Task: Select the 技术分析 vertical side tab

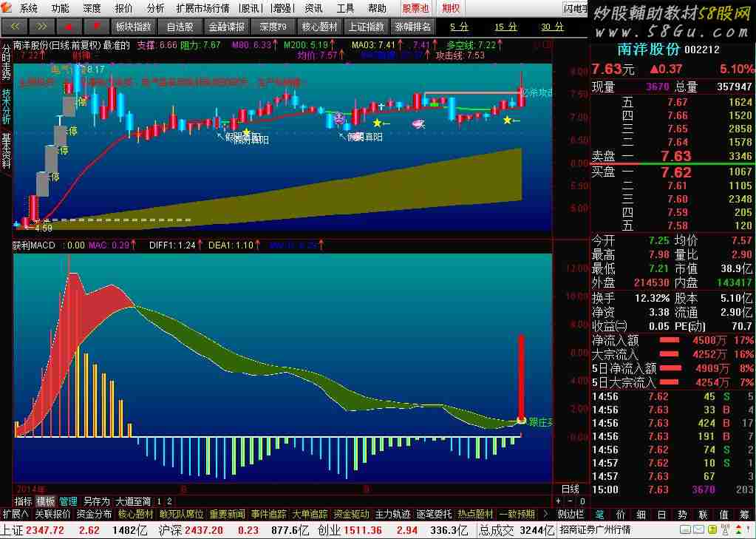Action: 6,106
